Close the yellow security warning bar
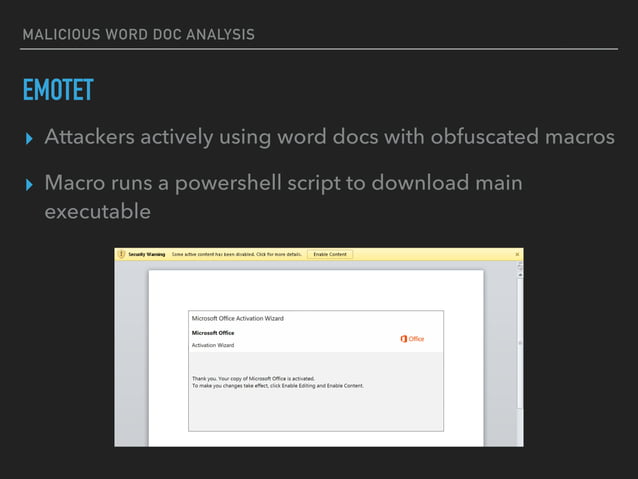Viewport: 638px width, 479px height. click(x=517, y=254)
